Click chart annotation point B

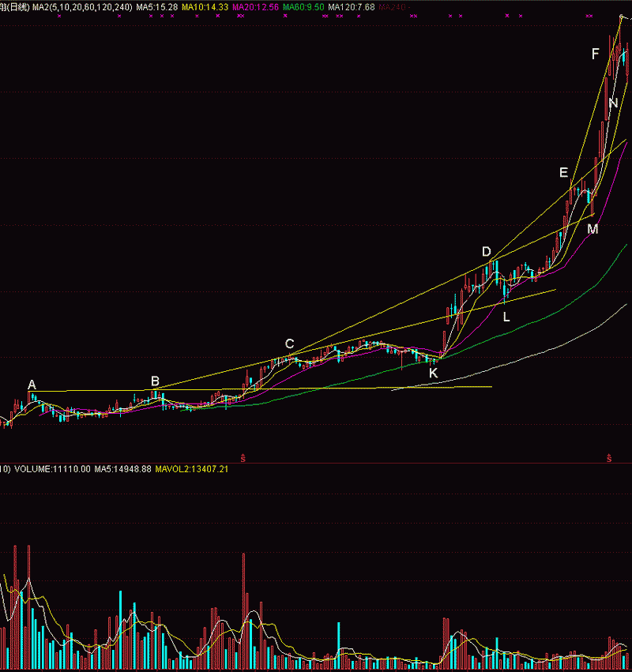pyautogui.click(x=155, y=381)
